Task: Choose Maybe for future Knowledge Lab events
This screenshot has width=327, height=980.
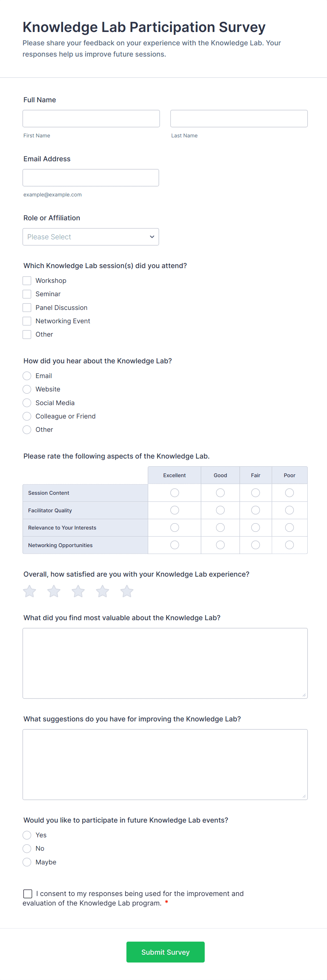Action: point(27,862)
